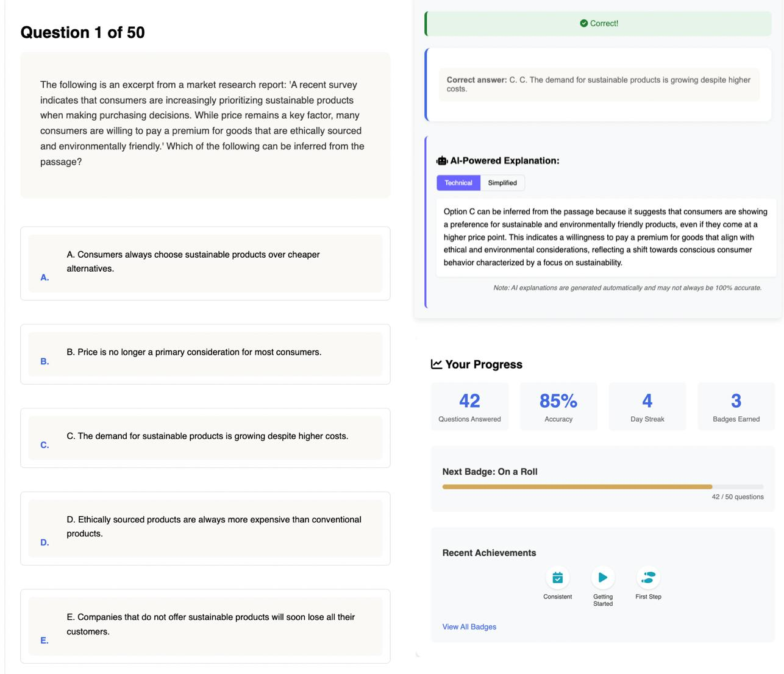Screen dimensions: 784x674
Task: Click the Consistent calendar badge icon
Action: coord(557,578)
